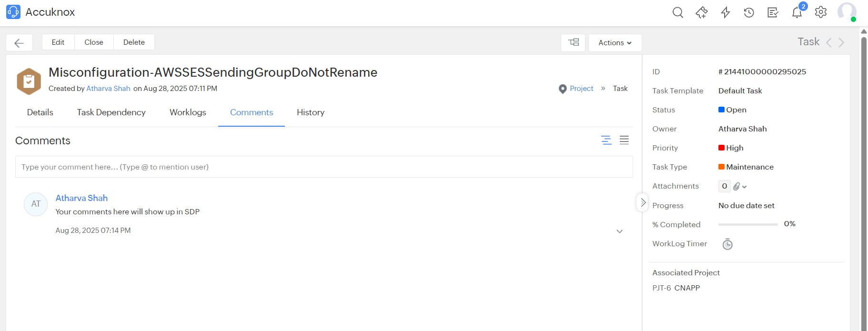Switch to flat list comments view
868x331 pixels.
(x=624, y=140)
